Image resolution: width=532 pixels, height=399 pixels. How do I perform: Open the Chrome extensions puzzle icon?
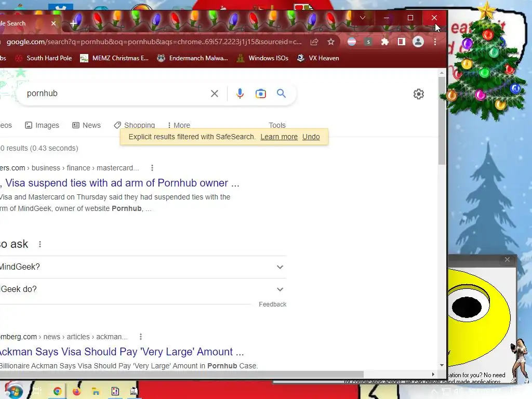385,42
